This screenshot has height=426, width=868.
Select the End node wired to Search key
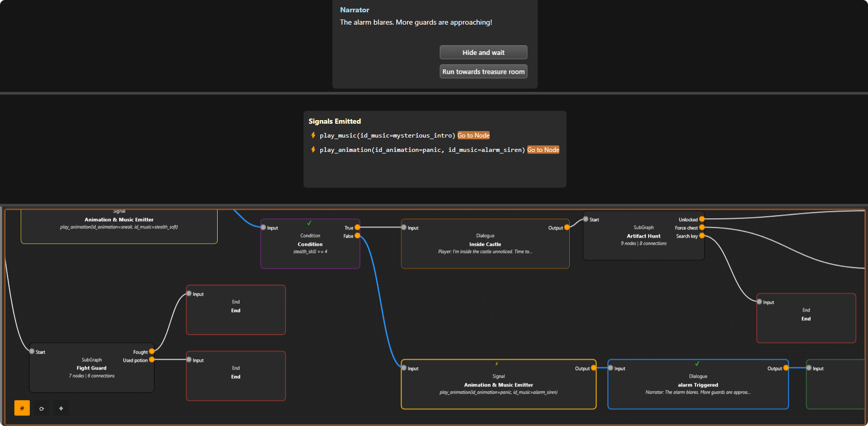[x=806, y=318]
